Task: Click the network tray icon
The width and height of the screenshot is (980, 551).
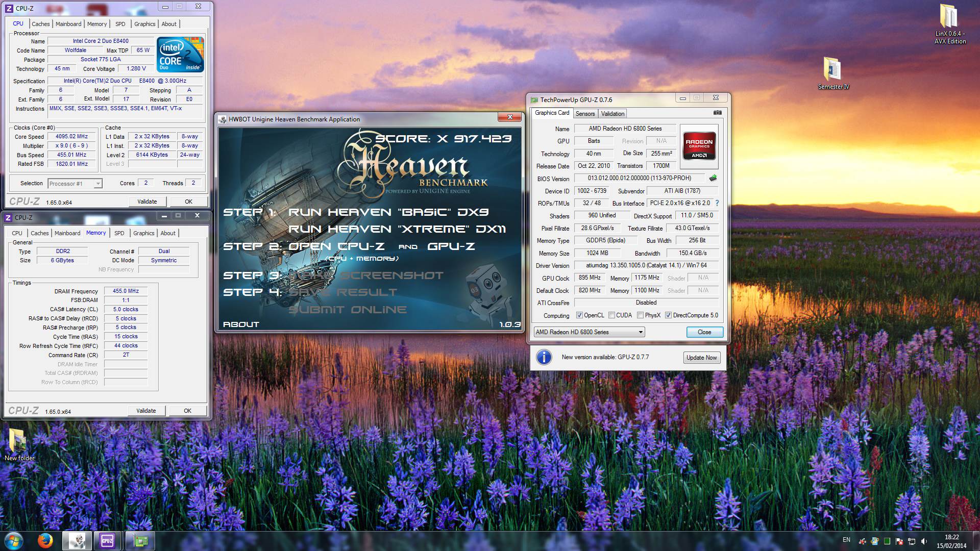Action: 911,541
